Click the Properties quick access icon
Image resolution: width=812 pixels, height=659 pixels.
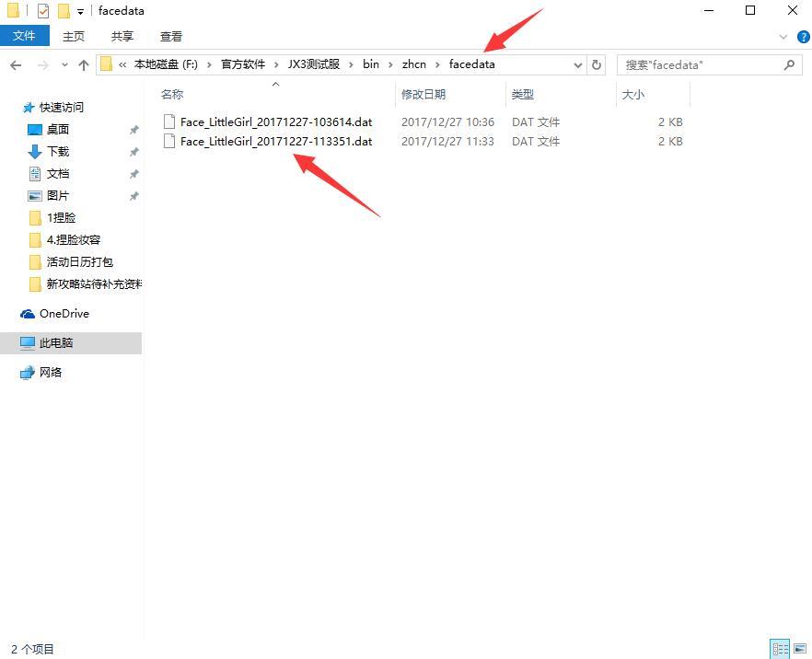tap(43, 11)
